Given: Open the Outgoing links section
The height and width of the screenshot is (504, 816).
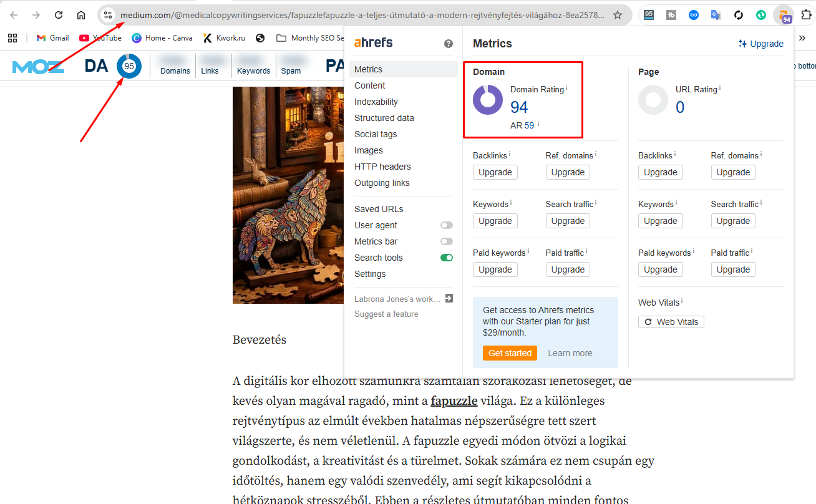Looking at the screenshot, I should click(382, 183).
